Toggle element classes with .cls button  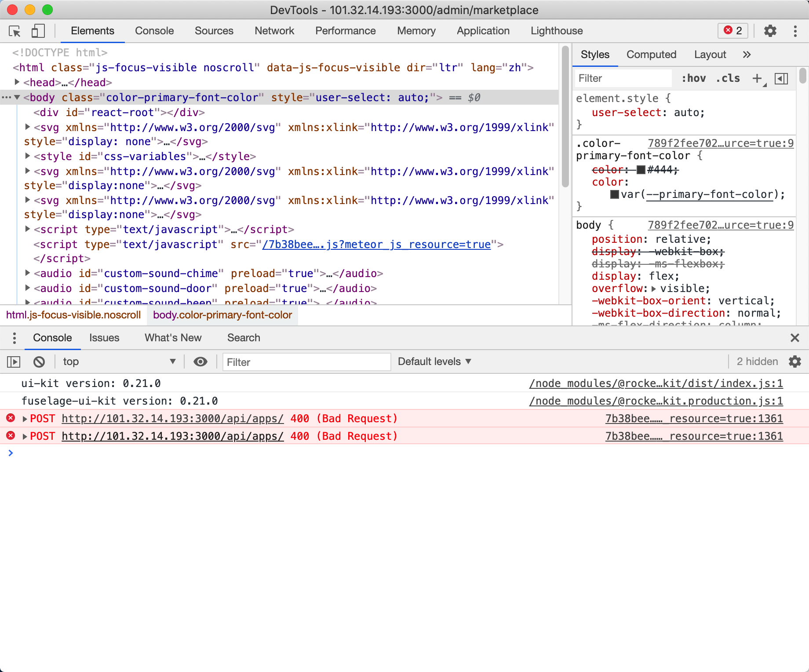coord(728,78)
